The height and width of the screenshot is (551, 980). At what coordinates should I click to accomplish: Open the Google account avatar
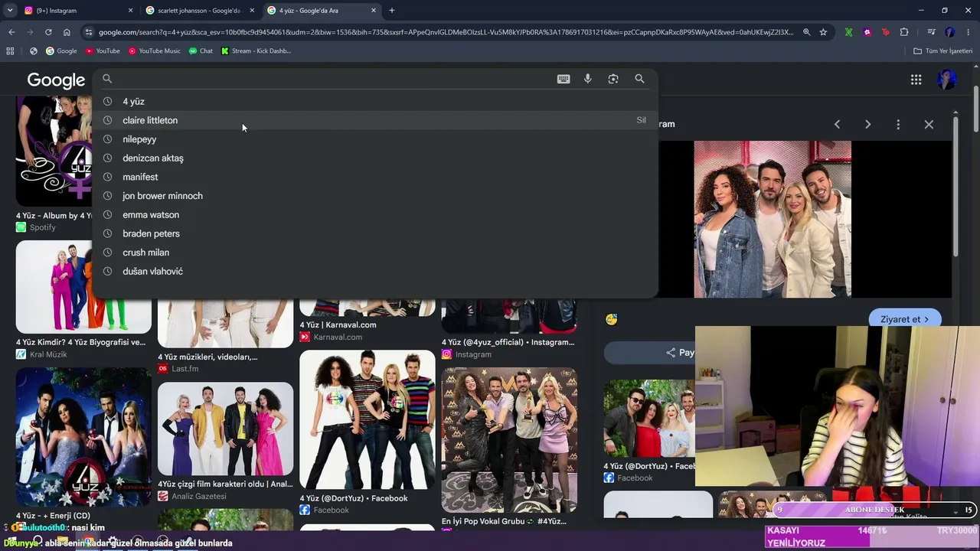[947, 80]
